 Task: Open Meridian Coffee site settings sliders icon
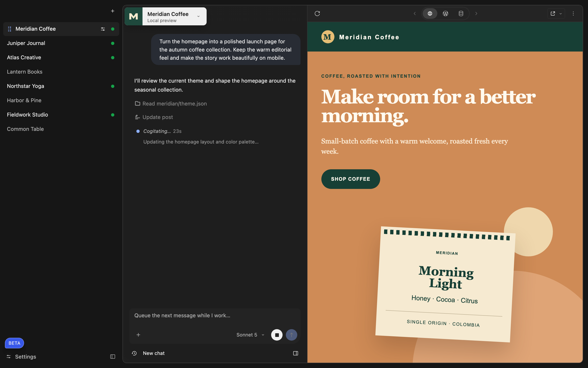tap(103, 29)
